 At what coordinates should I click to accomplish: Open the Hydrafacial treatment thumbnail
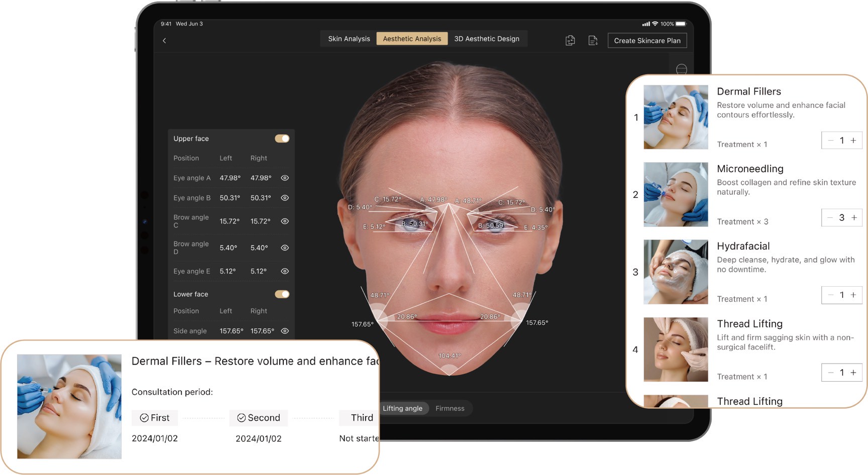point(676,272)
